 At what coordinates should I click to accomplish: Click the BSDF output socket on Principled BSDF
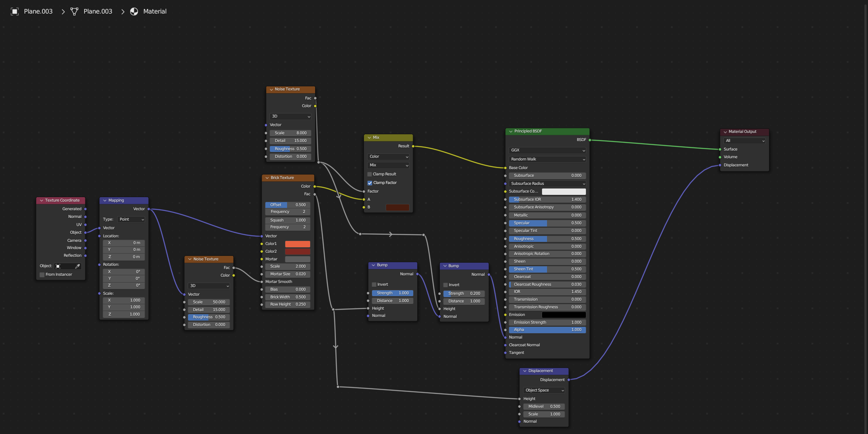pyautogui.click(x=590, y=140)
